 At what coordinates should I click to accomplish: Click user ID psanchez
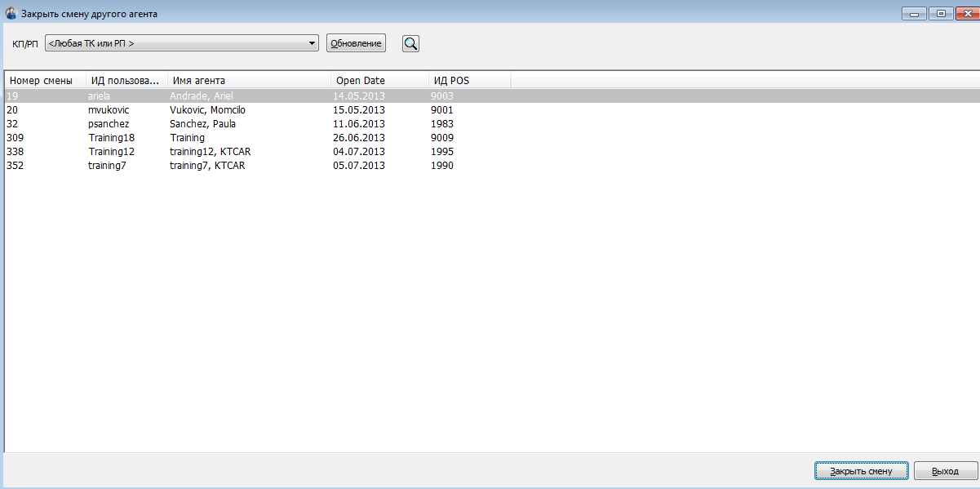point(109,124)
